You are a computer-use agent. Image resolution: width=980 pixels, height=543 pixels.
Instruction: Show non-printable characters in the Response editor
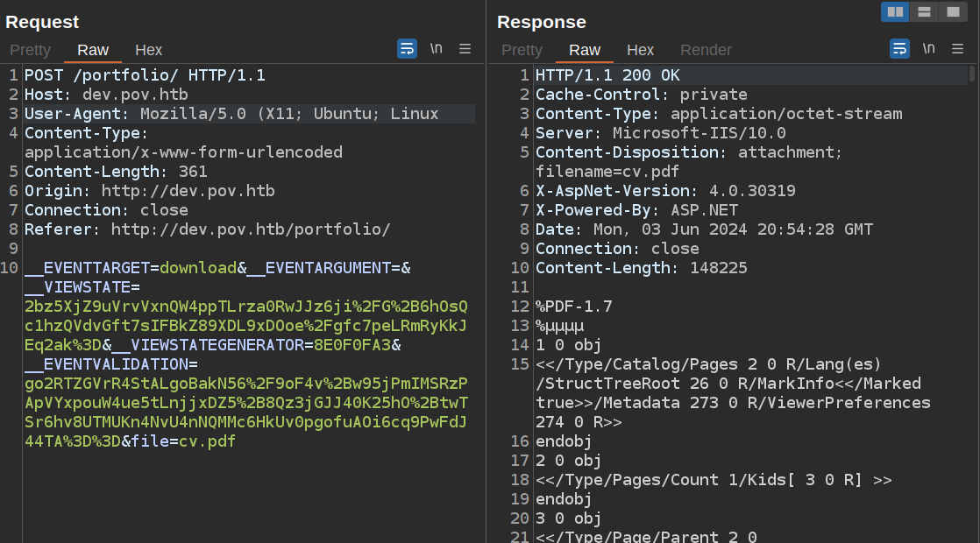tap(928, 49)
